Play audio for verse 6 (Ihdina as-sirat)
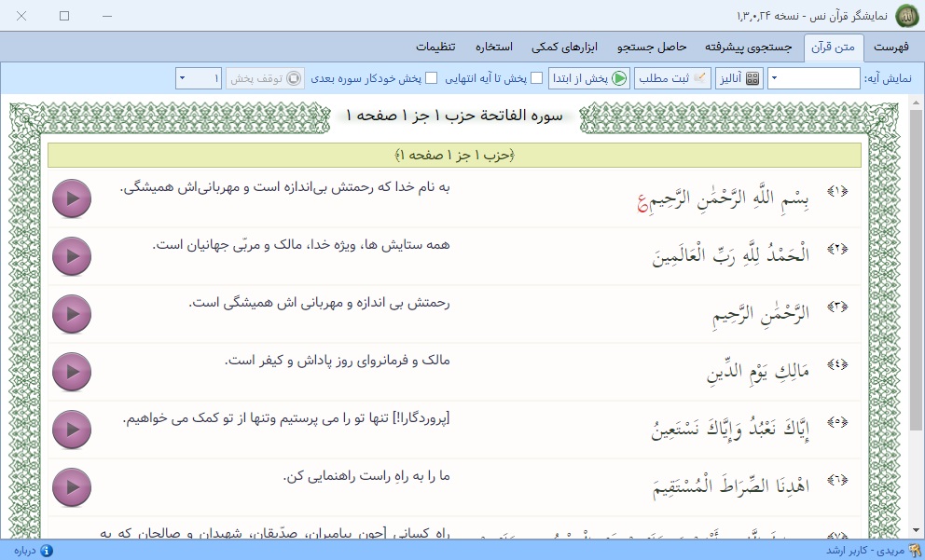Viewport: 925px width, 560px height. click(x=72, y=487)
